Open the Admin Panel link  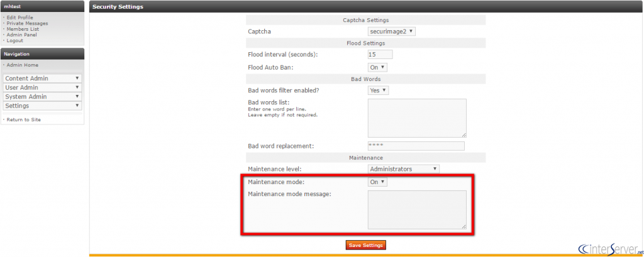pyautogui.click(x=21, y=35)
